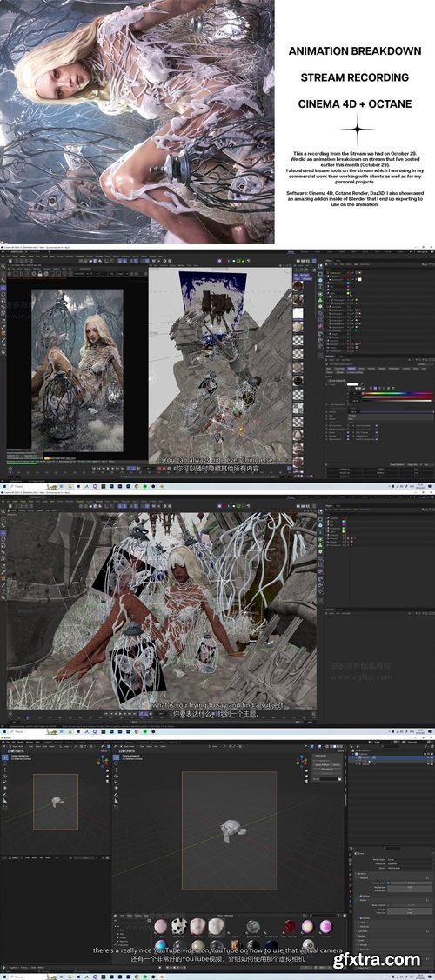Click the rendered image in the first Cinema 4D Picture Viewer
This screenshot has height=980, width=435.
click(x=77, y=370)
